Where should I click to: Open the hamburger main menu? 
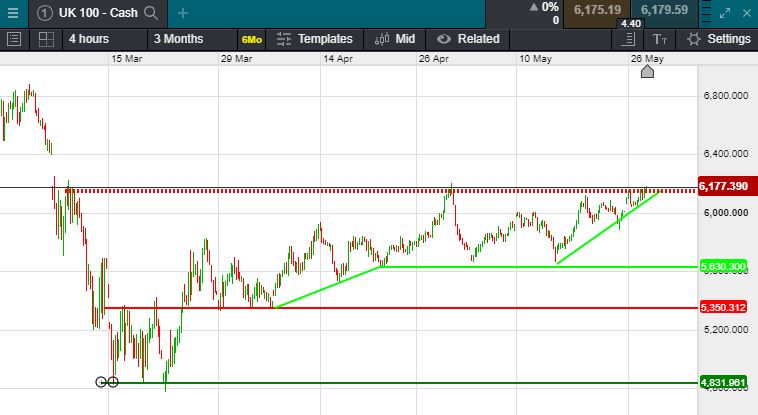tap(13, 13)
